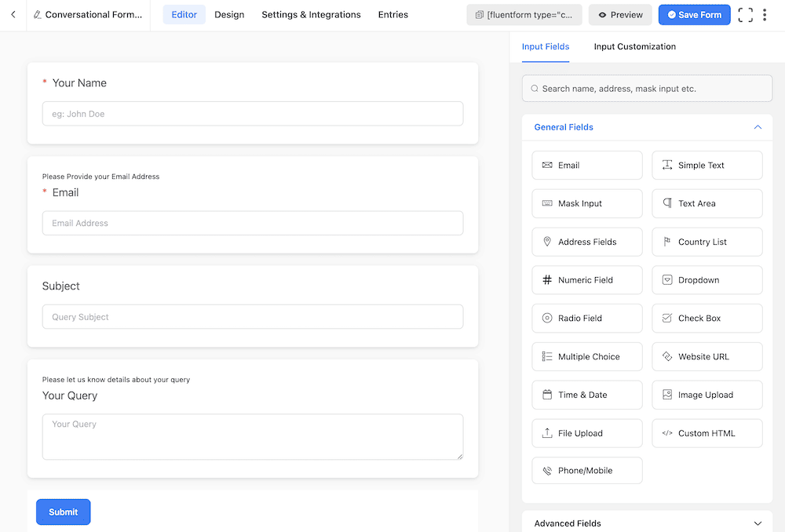Image resolution: width=785 pixels, height=532 pixels.
Task: Open Settings & Integrations tab
Action: 311,15
